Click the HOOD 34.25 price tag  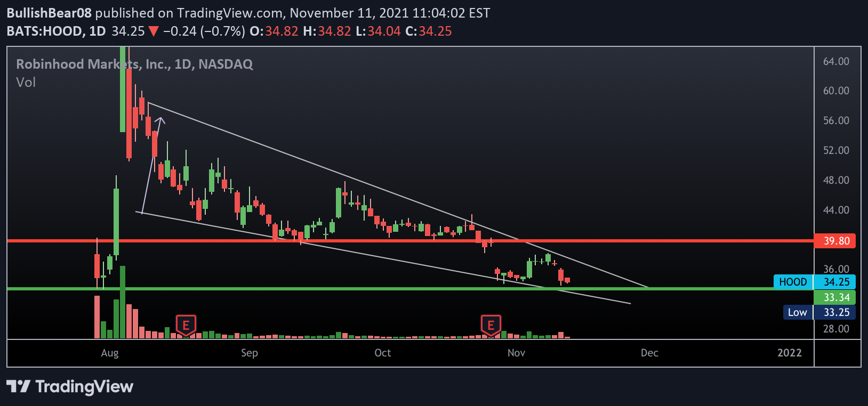coord(815,282)
